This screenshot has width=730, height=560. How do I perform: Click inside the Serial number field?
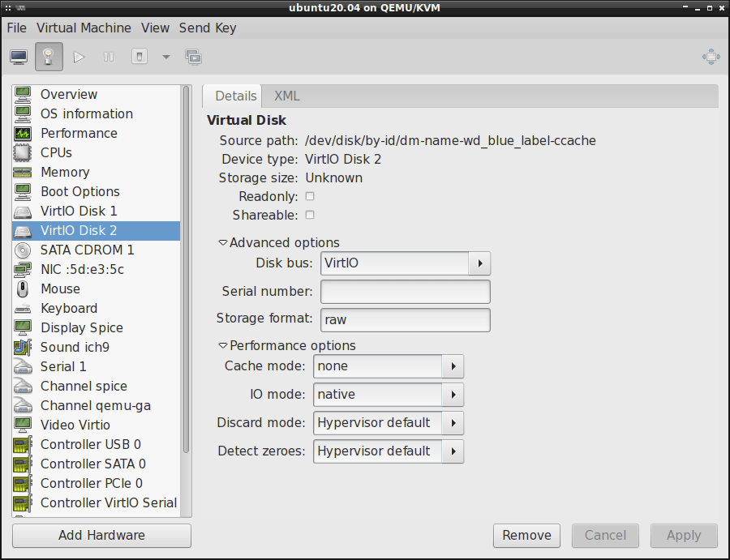click(405, 292)
